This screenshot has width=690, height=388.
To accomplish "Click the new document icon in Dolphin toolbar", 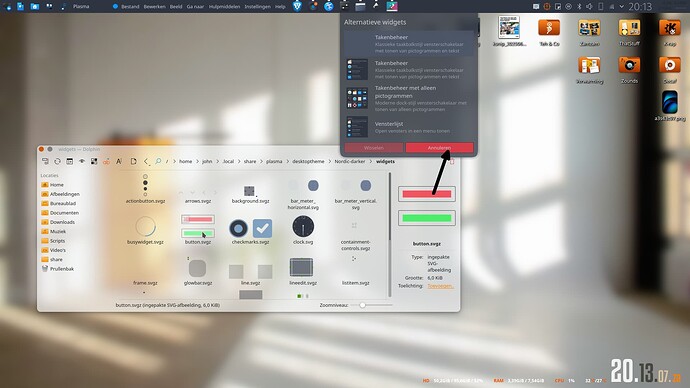I will pos(133,161).
